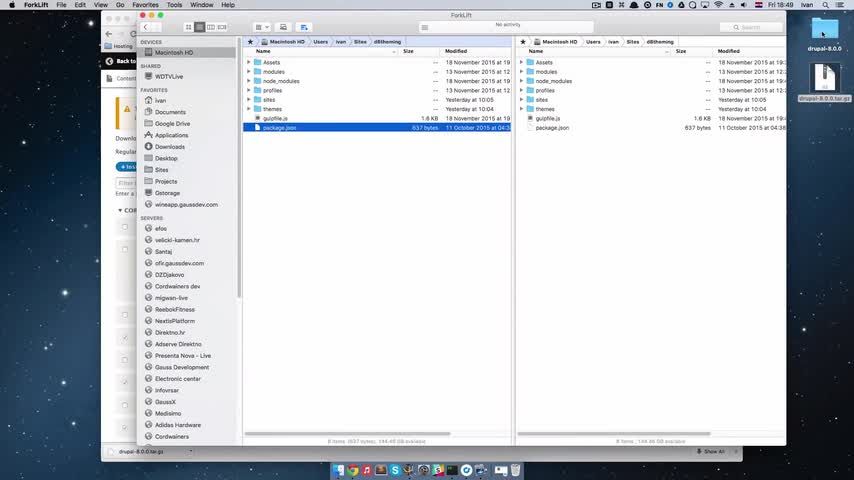Click right pane horizontal scrollbar
This screenshot has width=854, height=480.
[614, 434]
